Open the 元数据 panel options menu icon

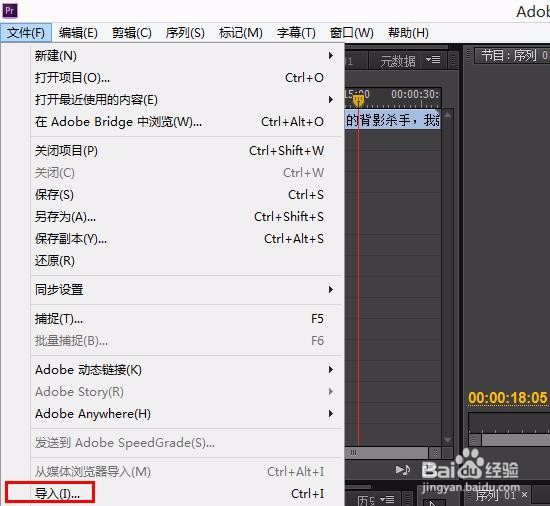point(433,60)
